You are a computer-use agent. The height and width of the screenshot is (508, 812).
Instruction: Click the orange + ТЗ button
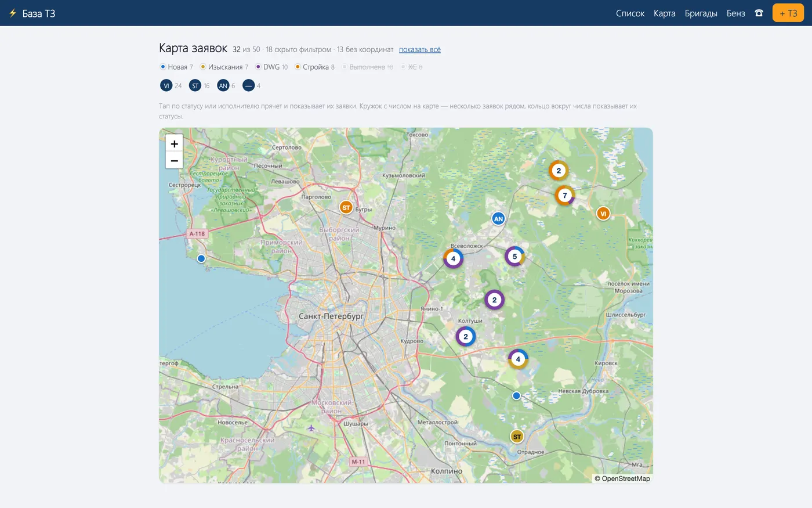click(788, 13)
